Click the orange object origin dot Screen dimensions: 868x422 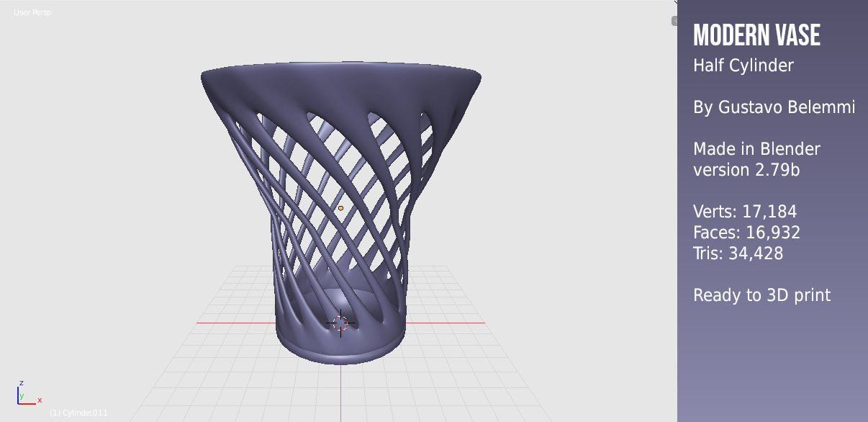point(341,208)
